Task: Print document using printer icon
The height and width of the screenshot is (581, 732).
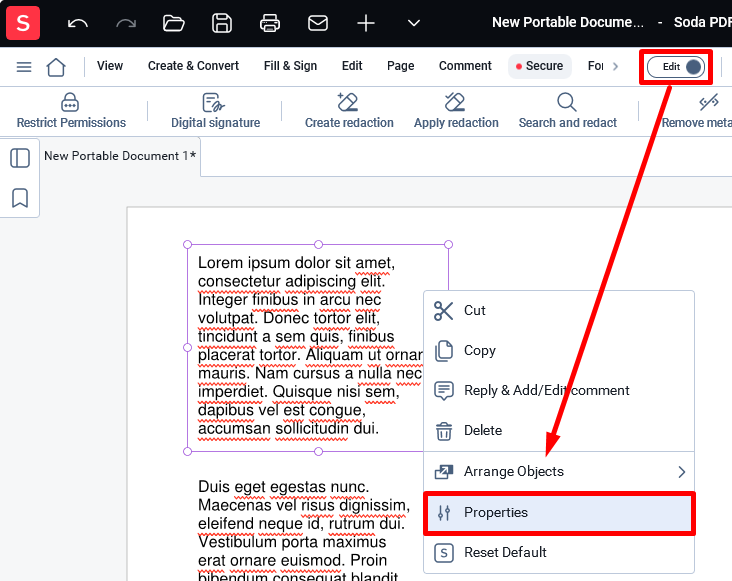Action: 270,23
